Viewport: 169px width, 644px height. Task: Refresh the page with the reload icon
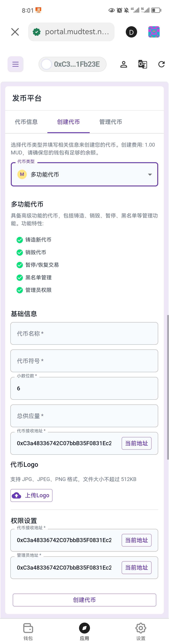coord(161,64)
